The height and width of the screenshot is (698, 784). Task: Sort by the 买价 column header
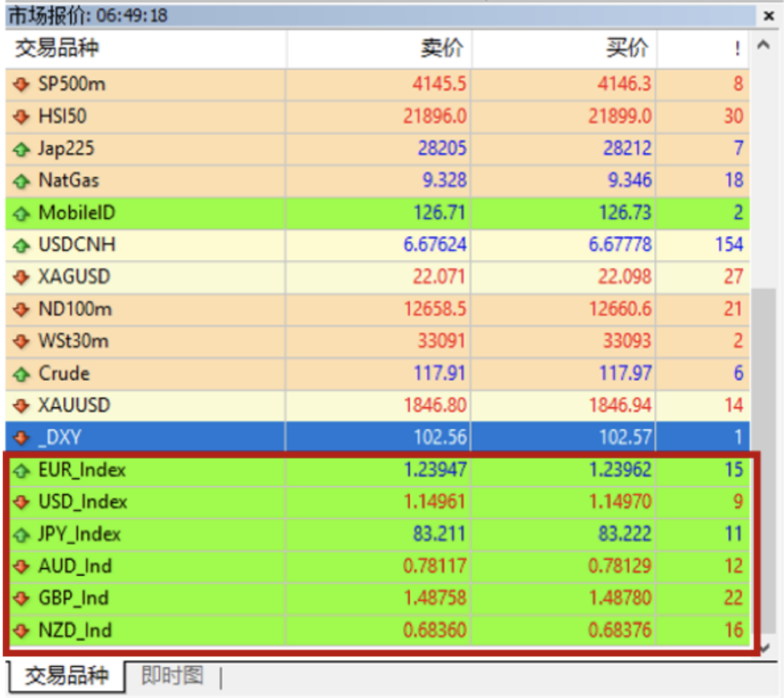point(563,49)
